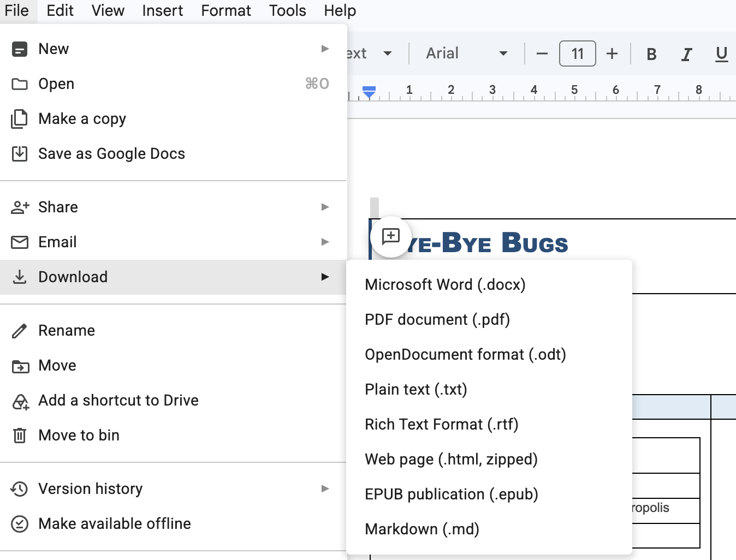Image resolution: width=736 pixels, height=560 pixels.
Task: Select Web page (.html, zipped)
Action: pos(489,460)
